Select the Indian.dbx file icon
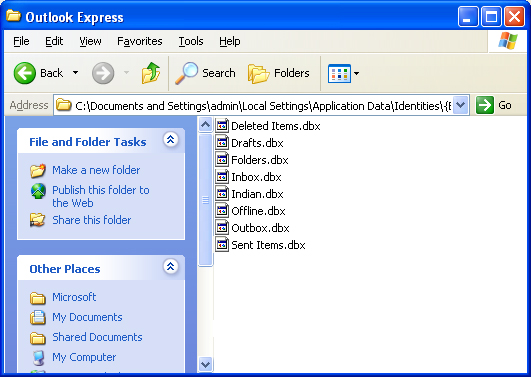Viewport: 531px width, 377px height. (222, 194)
